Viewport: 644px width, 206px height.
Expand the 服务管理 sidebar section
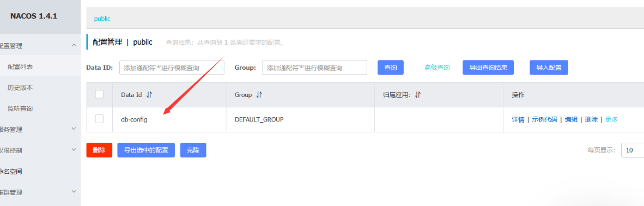coord(74,129)
